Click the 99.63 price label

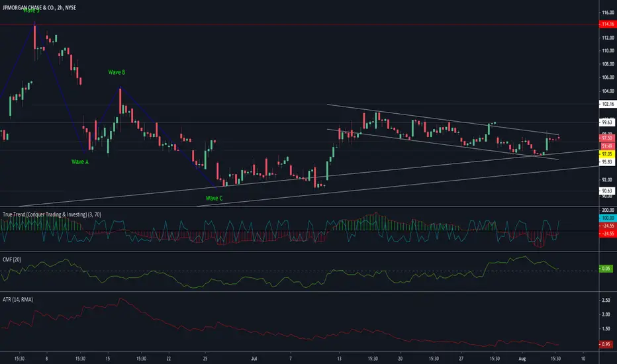(x=607, y=122)
